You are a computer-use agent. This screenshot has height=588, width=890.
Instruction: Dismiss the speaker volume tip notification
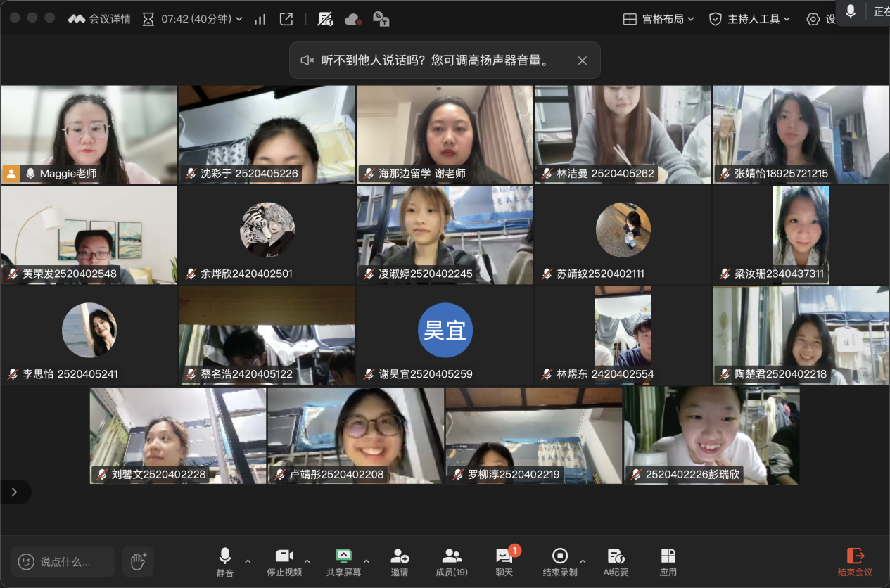click(582, 60)
